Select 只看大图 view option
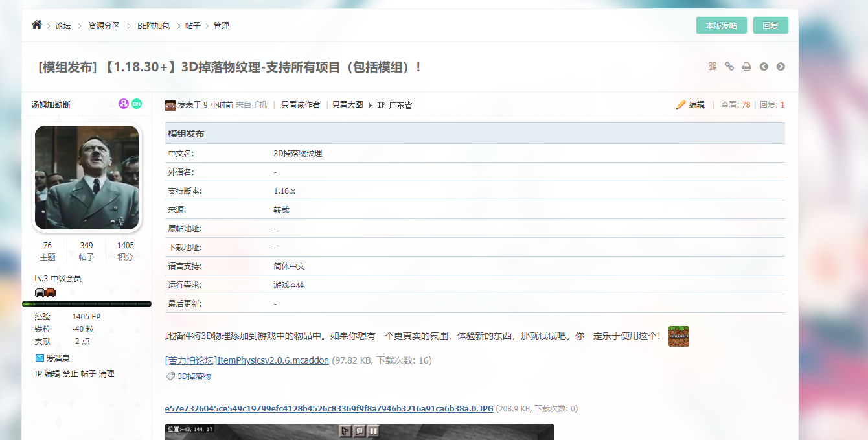 point(348,104)
